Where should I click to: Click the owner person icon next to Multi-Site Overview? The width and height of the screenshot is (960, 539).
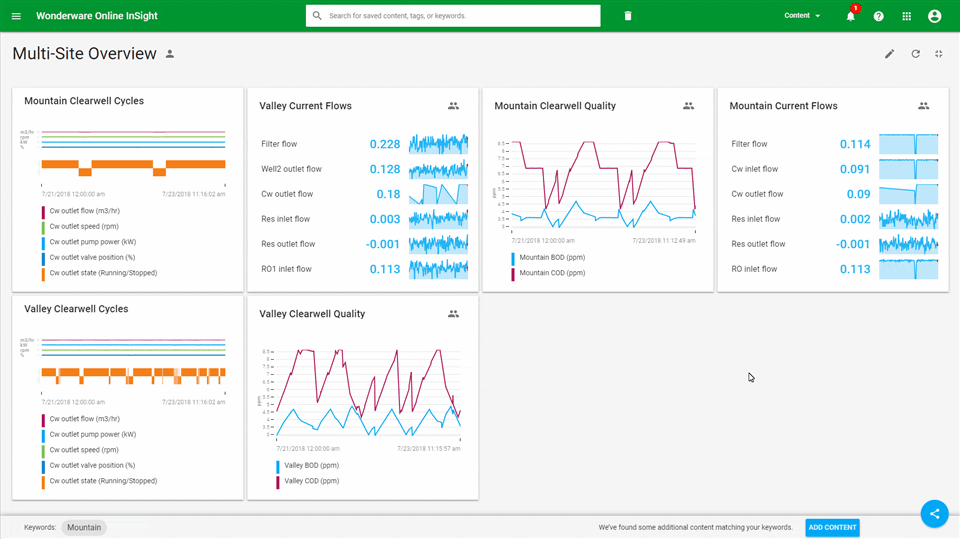point(170,54)
